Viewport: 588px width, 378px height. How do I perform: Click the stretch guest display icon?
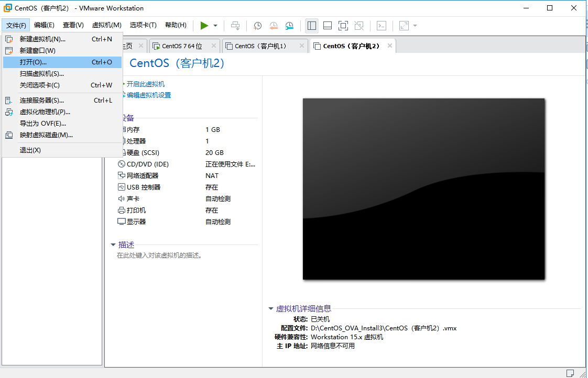(x=404, y=26)
